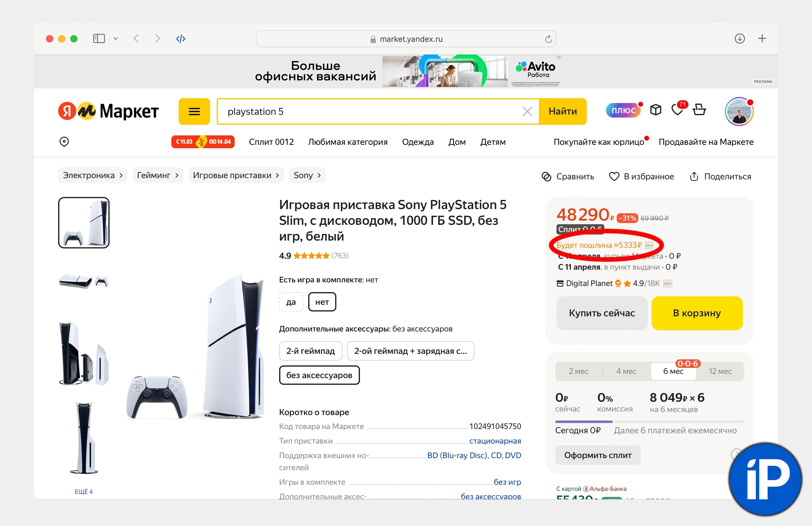Click the 'Оформить сплит' button
Screen dimensions: 812x526
point(598,455)
